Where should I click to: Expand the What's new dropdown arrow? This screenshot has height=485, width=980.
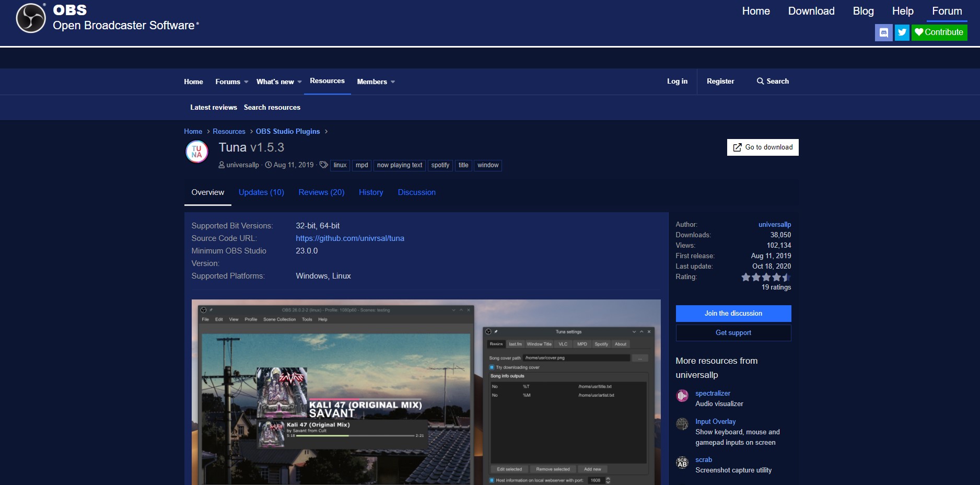[299, 82]
